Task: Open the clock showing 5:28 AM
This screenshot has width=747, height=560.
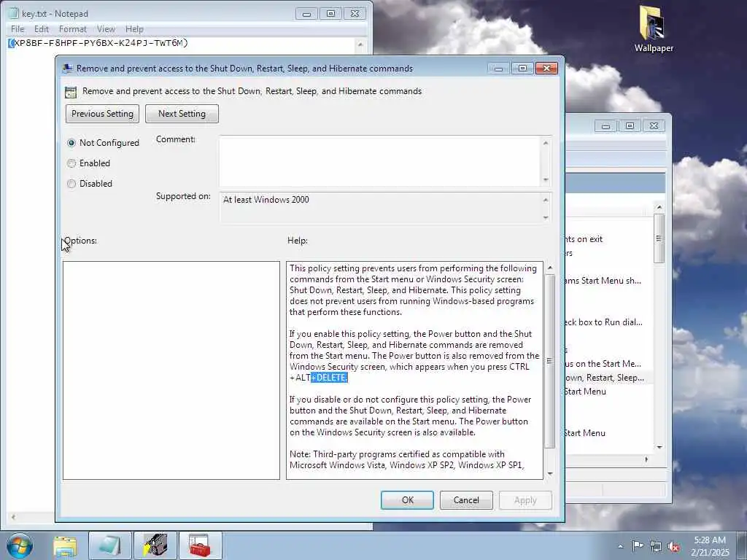Action: pyautogui.click(x=710, y=546)
